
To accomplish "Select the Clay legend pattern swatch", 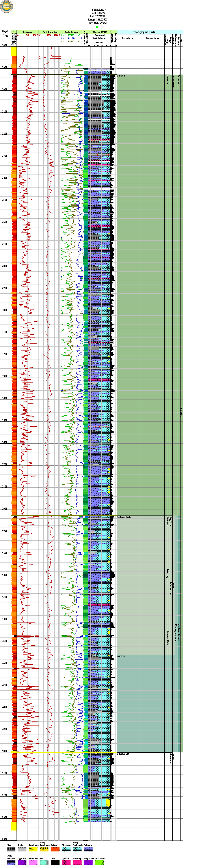I will coord(11,849).
